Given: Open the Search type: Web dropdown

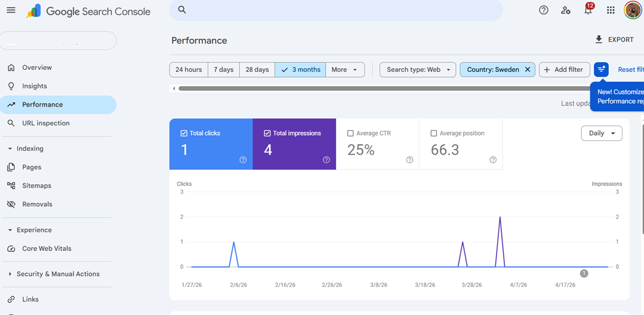Looking at the screenshot, I should [x=418, y=69].
